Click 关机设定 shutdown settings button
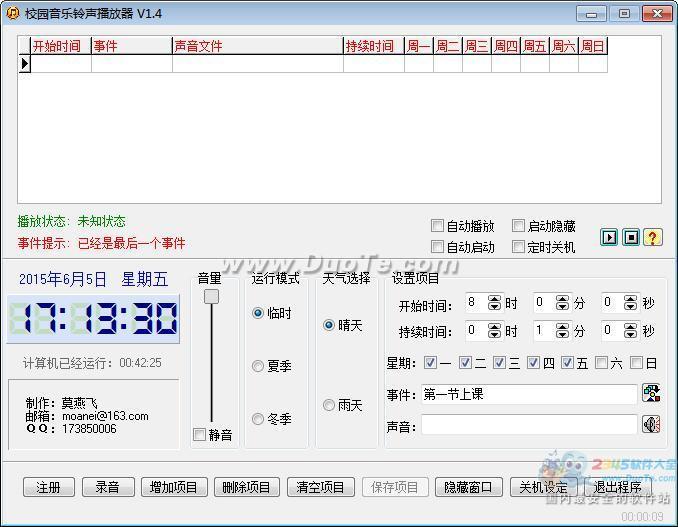Viewport: 678px width, 527px height. (x=544, y=487)
